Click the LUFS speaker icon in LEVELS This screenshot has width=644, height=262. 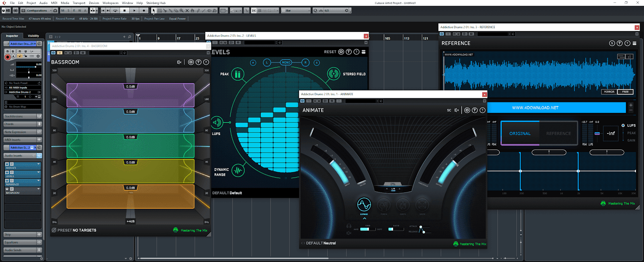[217, 122]
